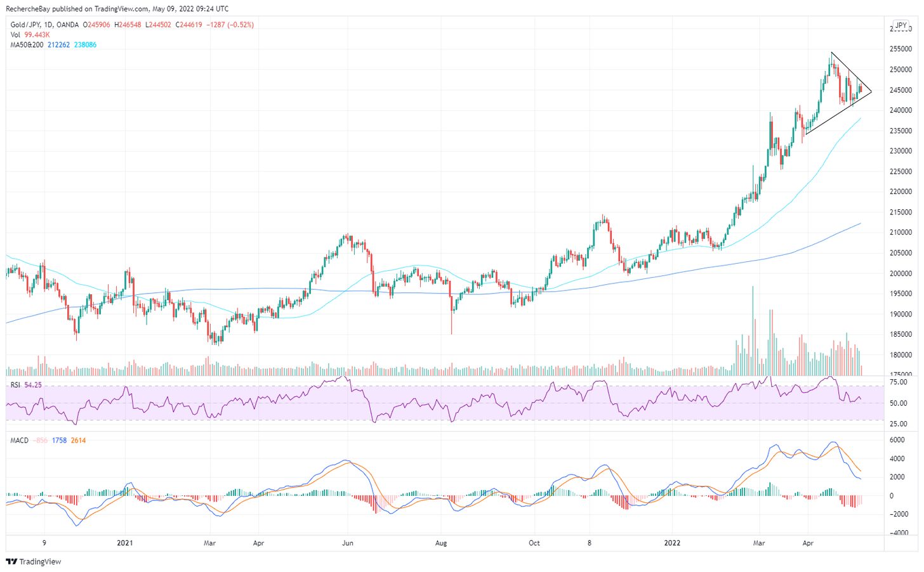
Task: Click the MA50&200 indicator legend
Action: click(x=27, y=45)
